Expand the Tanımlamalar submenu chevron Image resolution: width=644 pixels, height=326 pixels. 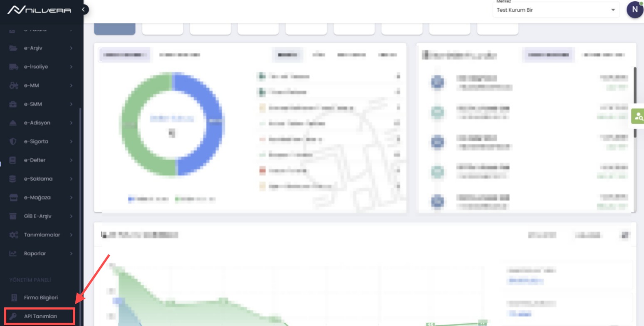pos(71,235)
